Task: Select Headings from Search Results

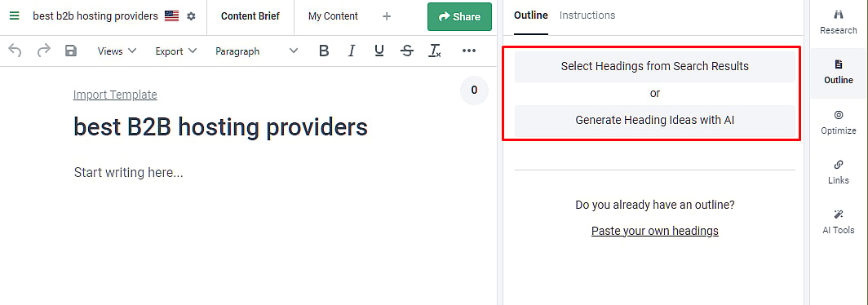Action: pyautogui.click(x=655, y=66)
